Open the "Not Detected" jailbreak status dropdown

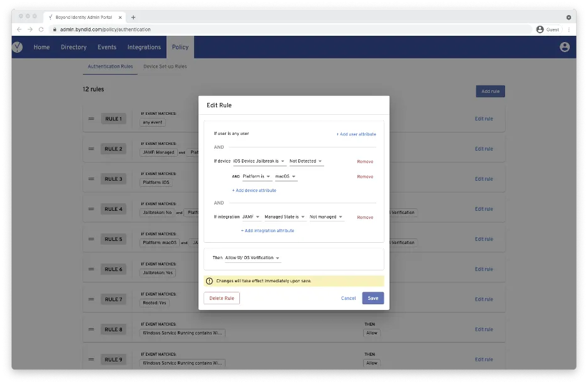pos(305,161)
